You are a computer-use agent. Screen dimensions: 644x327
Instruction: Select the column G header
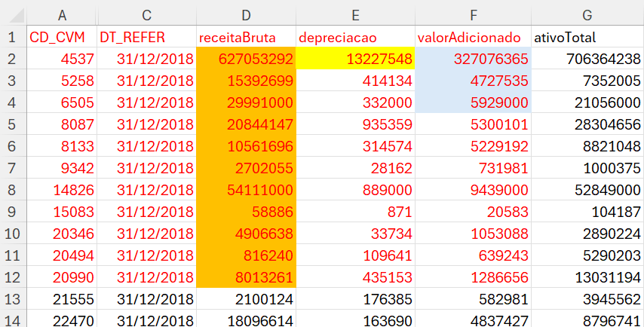587,14
